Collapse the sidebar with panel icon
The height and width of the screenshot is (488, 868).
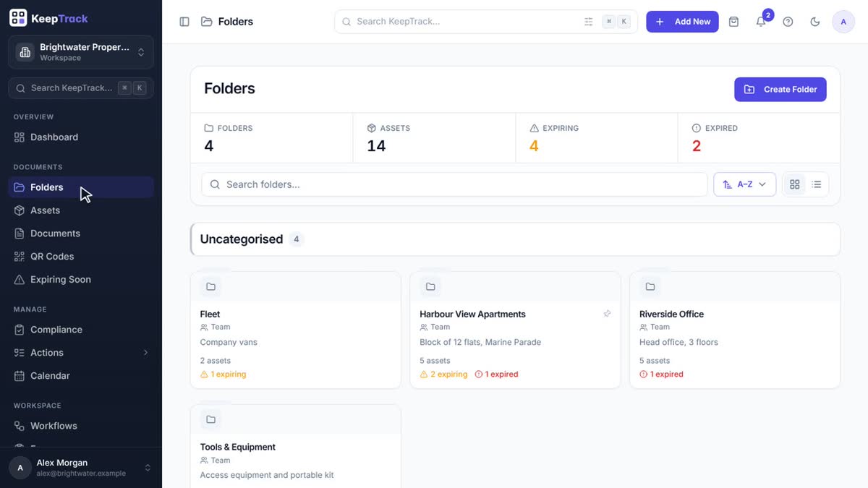click(x=184, y=22)
